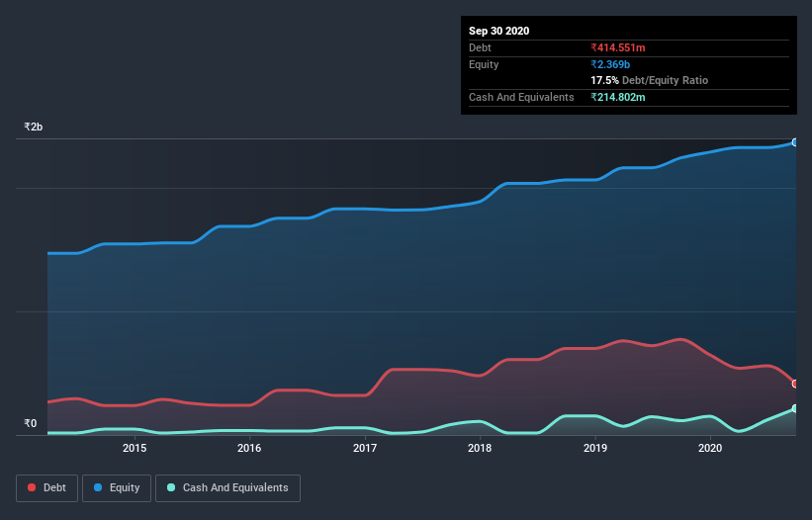Click the teal Cash And Equivalents legend dot

171,487
